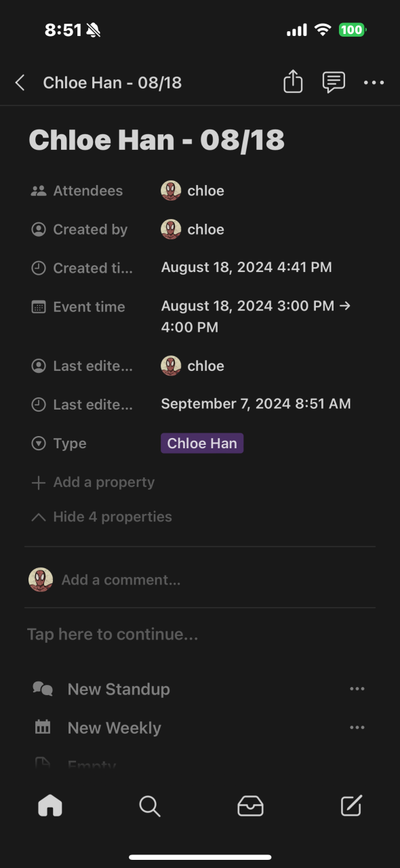The height and width of the screenshot is (868, 400).
Task: Edit the Event time date value
Action: (256, 317)
